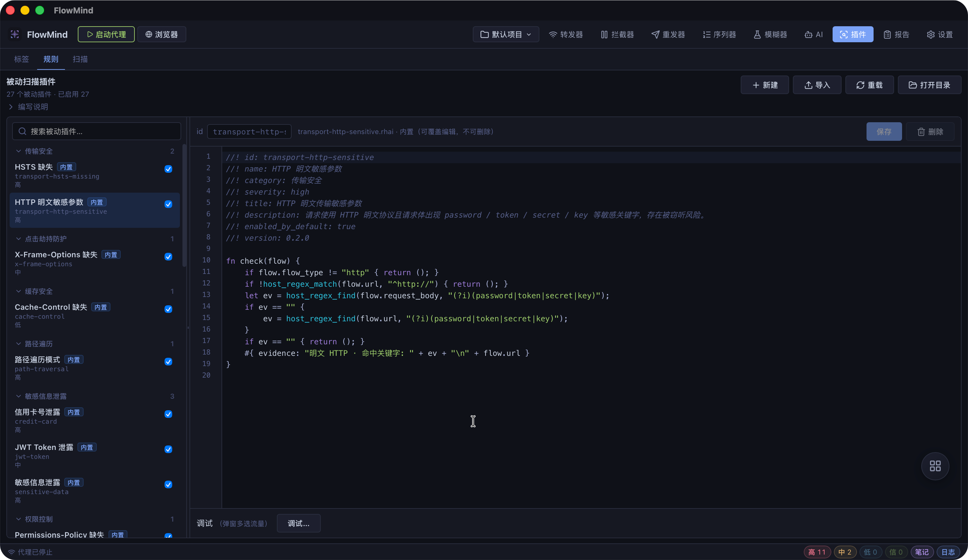968x560 pixels.
Task: Click the FlowMind logo icon
Action: pyautogui.click(x=15, y=35)
